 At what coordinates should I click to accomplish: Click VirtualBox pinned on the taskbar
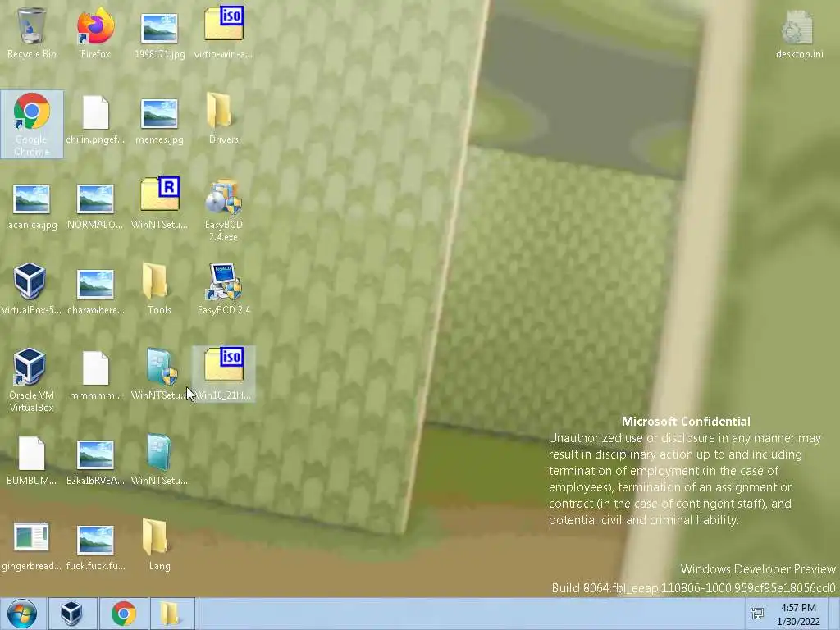pos(72,614)
